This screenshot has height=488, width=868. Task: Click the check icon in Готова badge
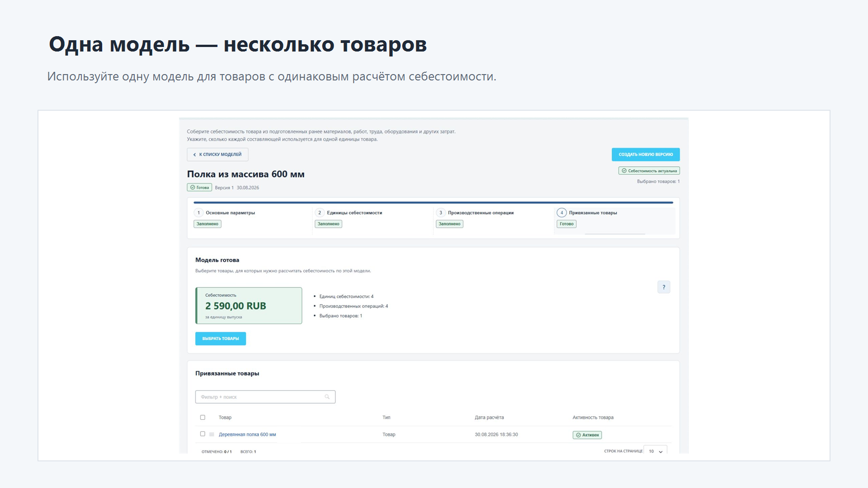(193, 188)
